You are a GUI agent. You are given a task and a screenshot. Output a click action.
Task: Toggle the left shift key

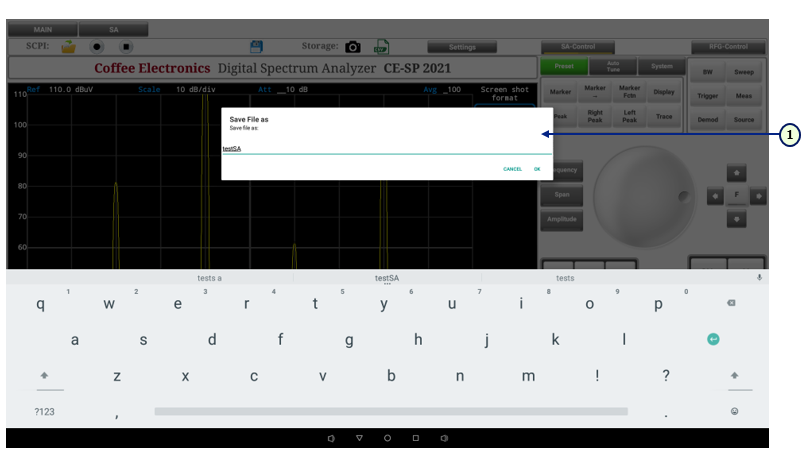[x=43, y=376]
